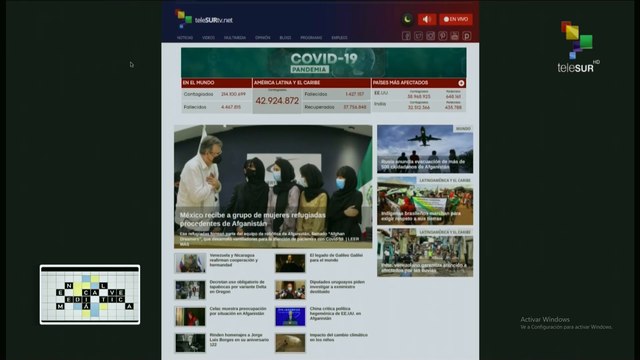Open the Venezuela lluvias afectados story card
640x360 pixels.
(425, 253)
